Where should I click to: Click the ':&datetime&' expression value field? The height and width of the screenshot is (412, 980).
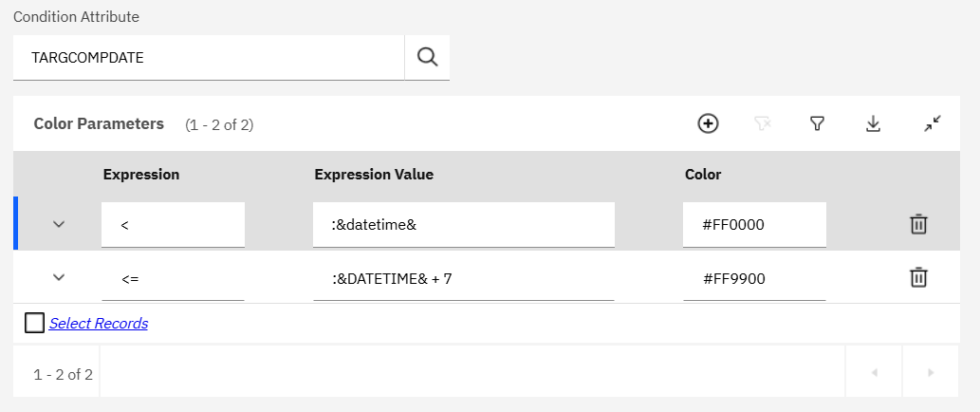click(x=463, y=225)
